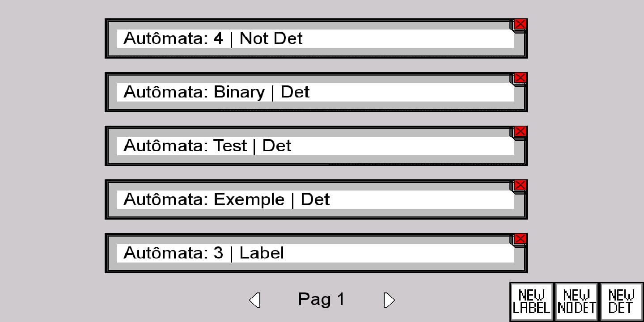The height and width of the screenshot is (322, 644).
Task: Create a new label automaton
Action: (531, 302)
